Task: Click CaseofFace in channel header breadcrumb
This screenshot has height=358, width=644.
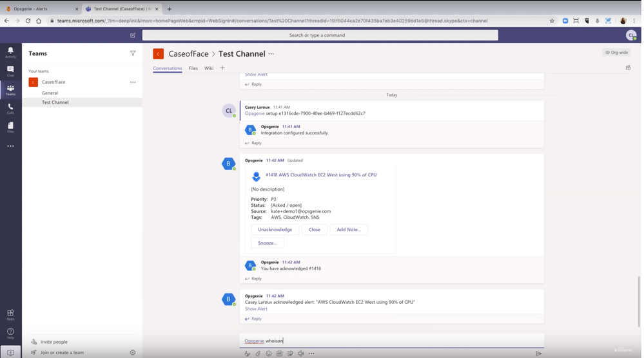Action: tap(188, 53)
